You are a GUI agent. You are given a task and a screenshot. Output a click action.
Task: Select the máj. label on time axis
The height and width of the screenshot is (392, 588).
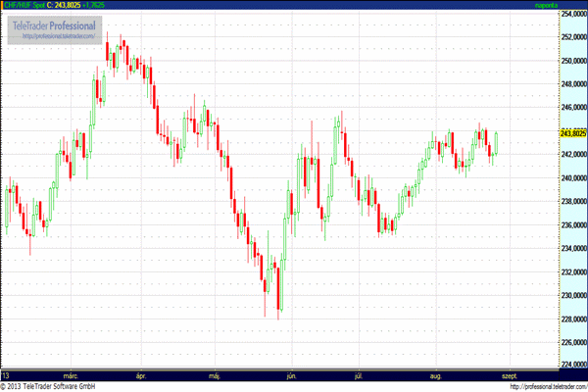coord(216,375)
